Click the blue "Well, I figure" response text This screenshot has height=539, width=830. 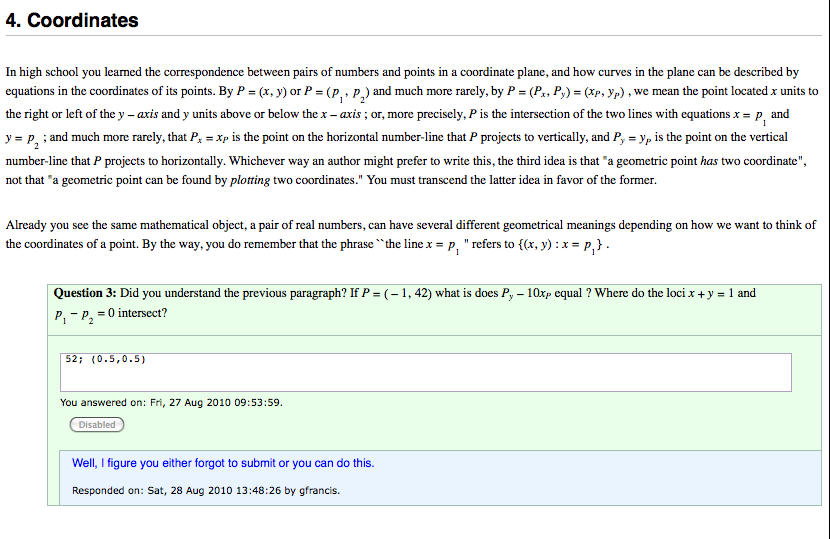point(223,463)
